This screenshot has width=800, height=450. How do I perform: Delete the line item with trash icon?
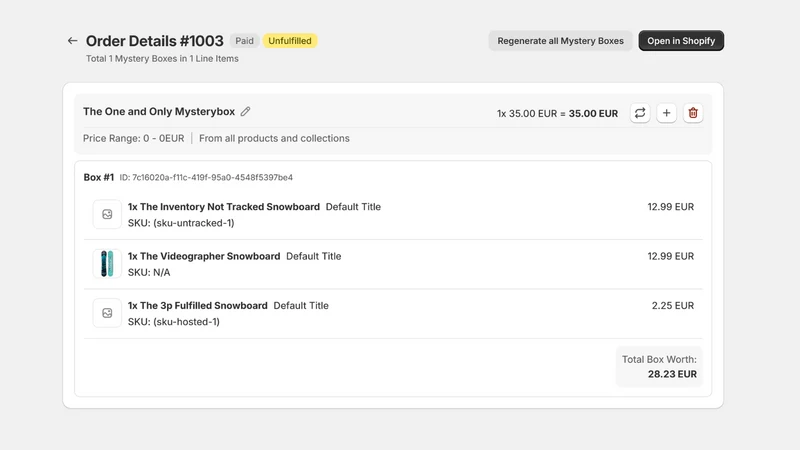[693, 113]
